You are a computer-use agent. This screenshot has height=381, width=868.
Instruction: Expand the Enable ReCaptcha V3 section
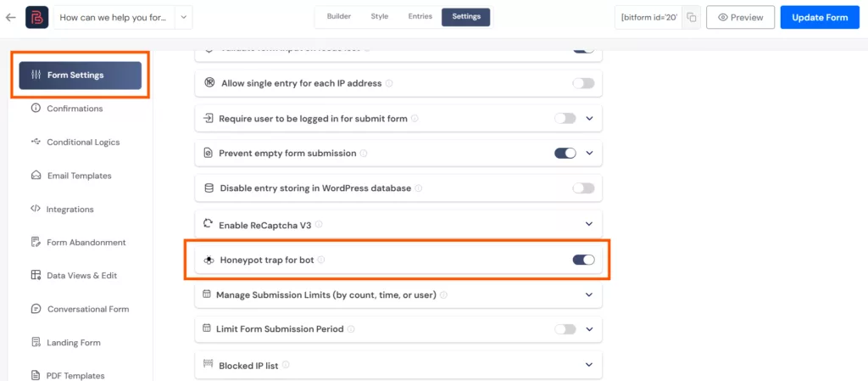(x=589, y=224)
